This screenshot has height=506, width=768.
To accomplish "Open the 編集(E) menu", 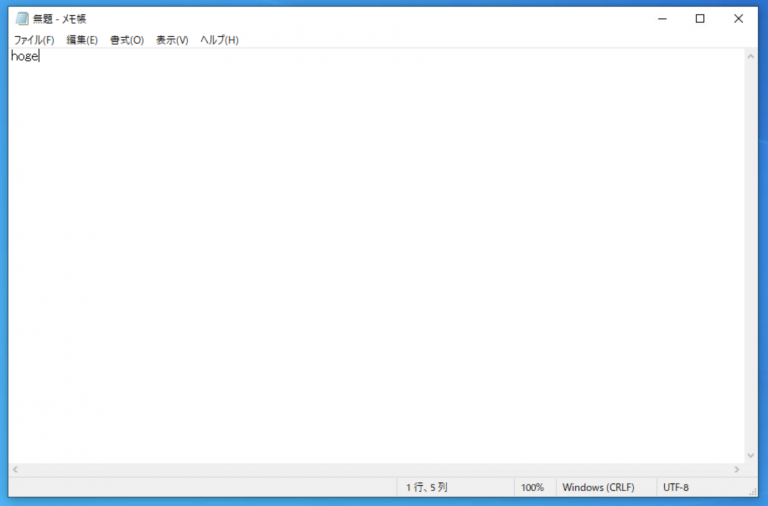I will [82, 40].
